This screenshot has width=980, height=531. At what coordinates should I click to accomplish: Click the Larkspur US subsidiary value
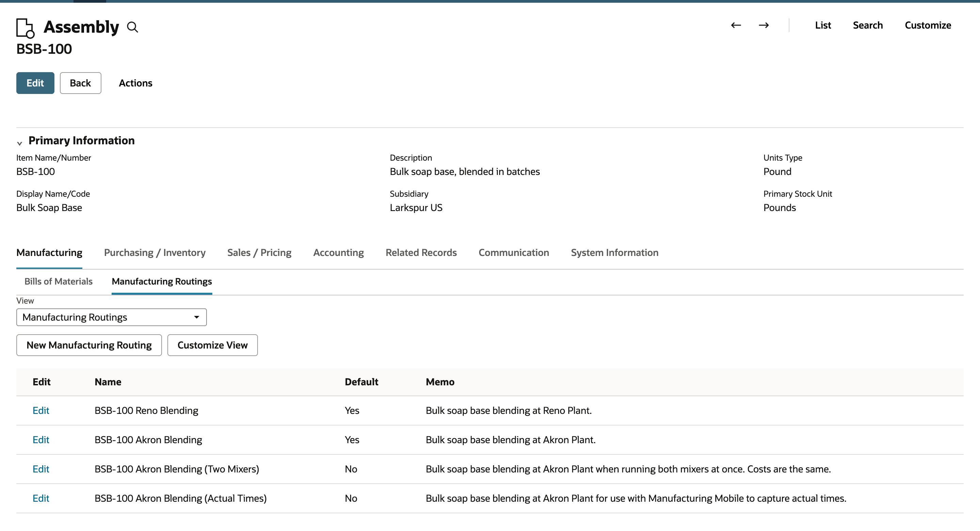click(416, 207)
